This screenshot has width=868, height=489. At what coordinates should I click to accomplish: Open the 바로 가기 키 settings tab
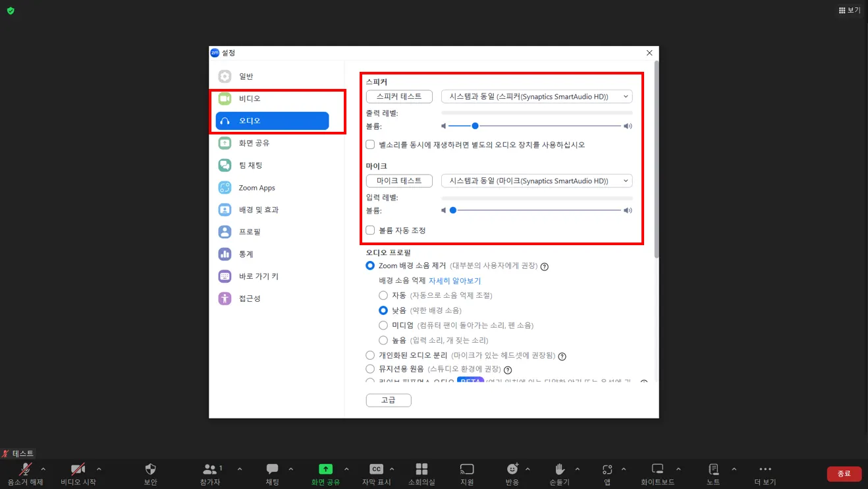272,276
